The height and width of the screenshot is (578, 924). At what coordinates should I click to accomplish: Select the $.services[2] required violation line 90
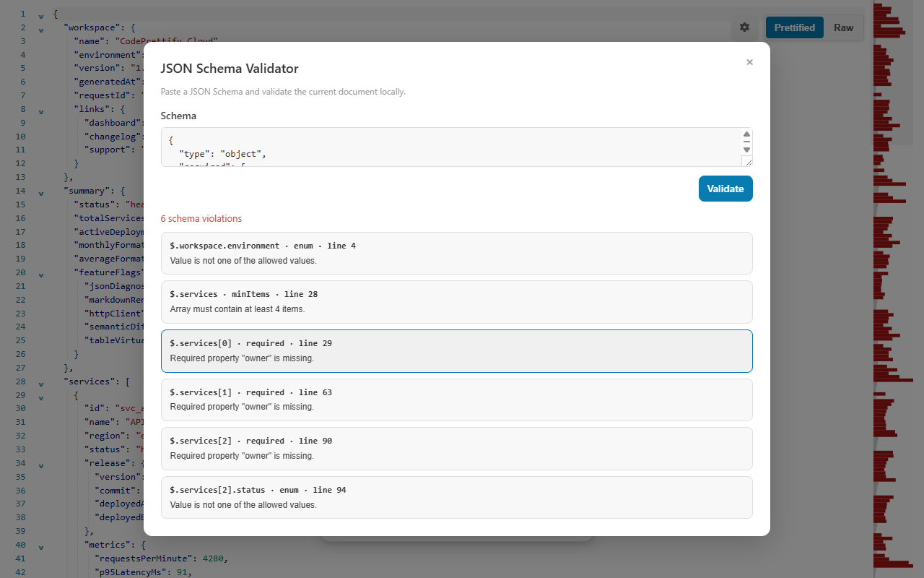coord(457,449)
